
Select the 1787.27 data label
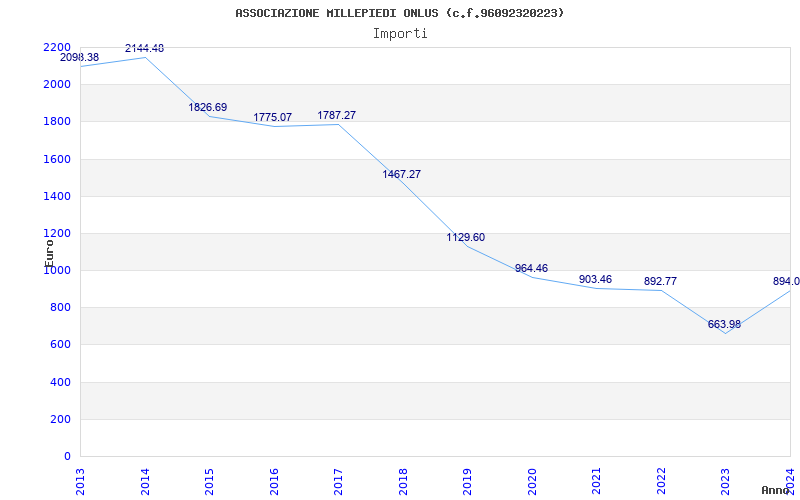(x=336, y=115)
